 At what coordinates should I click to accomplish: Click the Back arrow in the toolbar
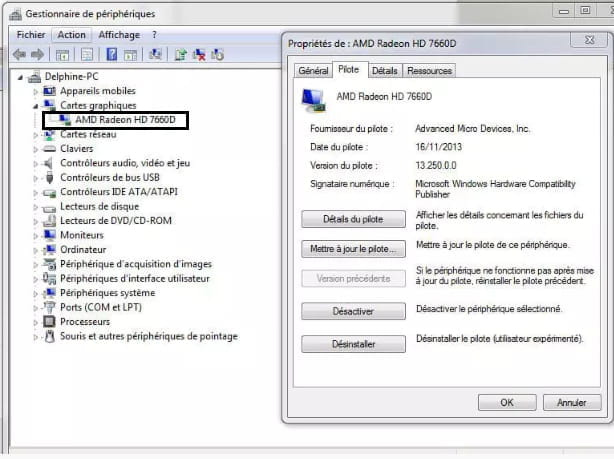tap(19, 54)
